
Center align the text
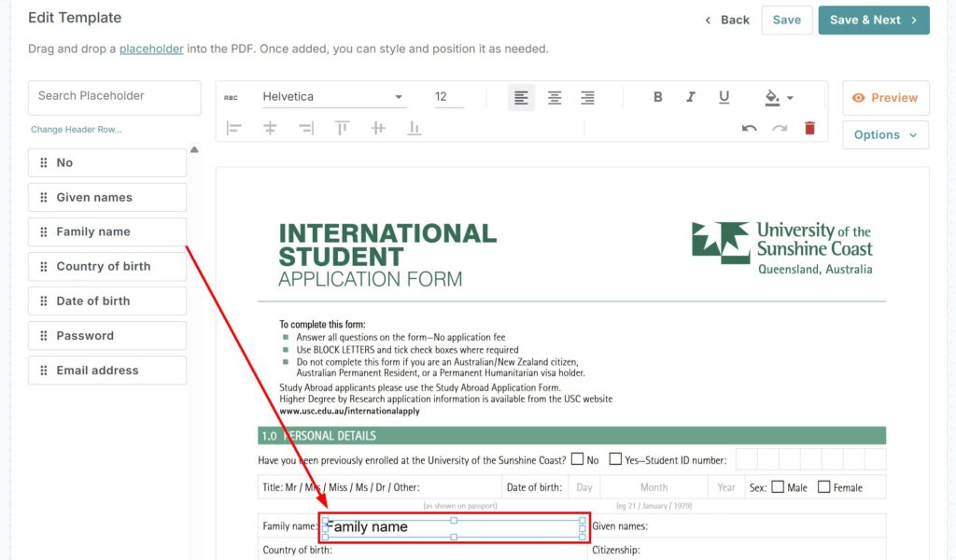tap(555, 97)
